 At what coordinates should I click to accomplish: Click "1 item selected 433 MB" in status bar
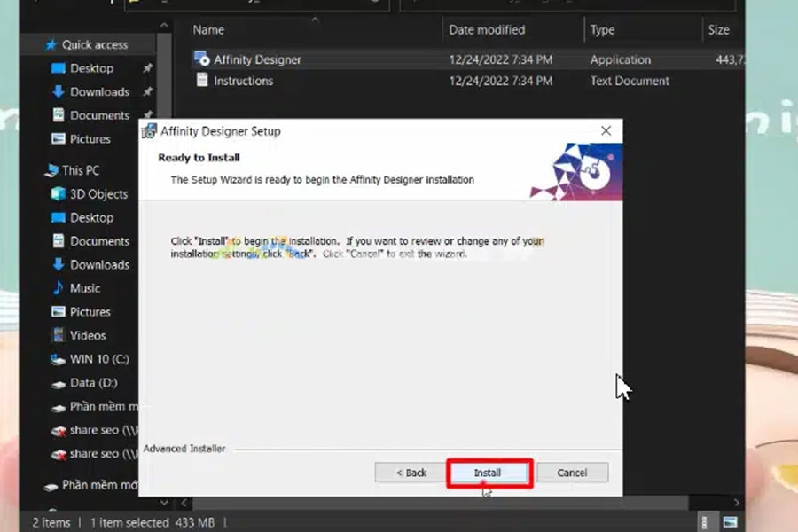click(x=153, y=523)
